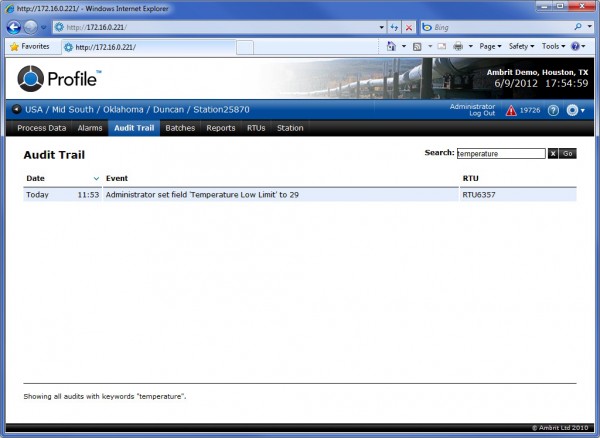Click the browser Forward arrow button
This screenshot has width=600, height=438.
point(31,27)
